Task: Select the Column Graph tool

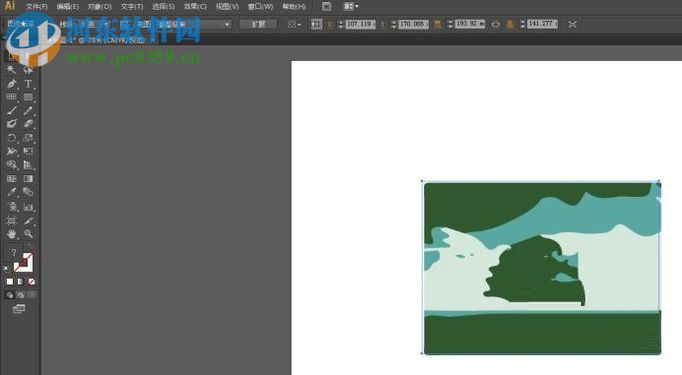Action: pos(28,207)
